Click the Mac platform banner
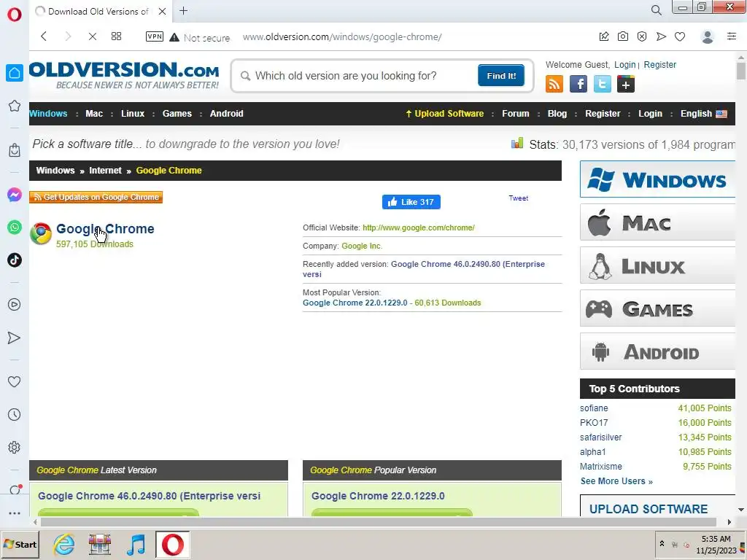The image size is (747, 560). [657, 222]
